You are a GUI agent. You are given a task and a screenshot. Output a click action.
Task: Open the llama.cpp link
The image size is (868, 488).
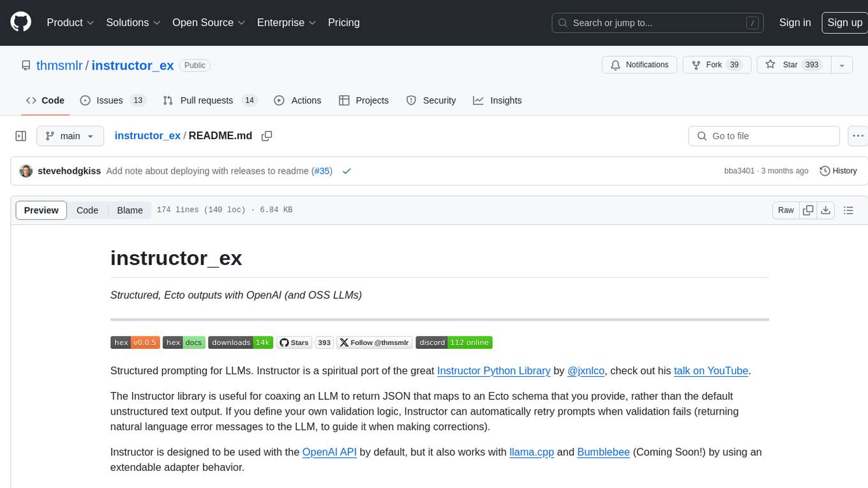(532, 452)
